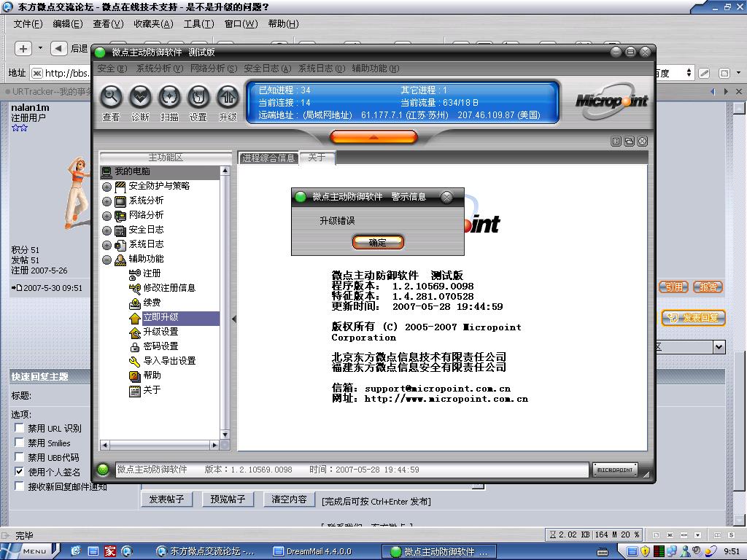Click the browser new tab plus button
Screen dimensions: 747x560
[x=23, y=48]
